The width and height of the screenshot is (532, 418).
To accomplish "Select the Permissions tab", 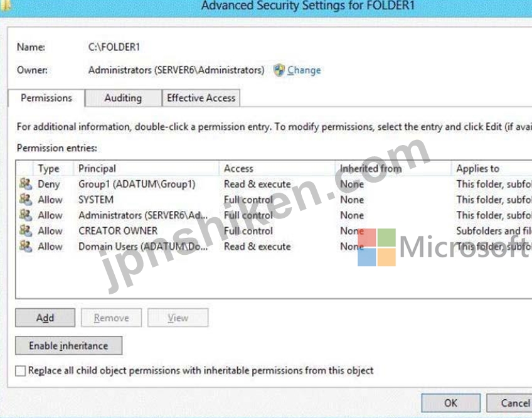I will (x=46, y=98).
